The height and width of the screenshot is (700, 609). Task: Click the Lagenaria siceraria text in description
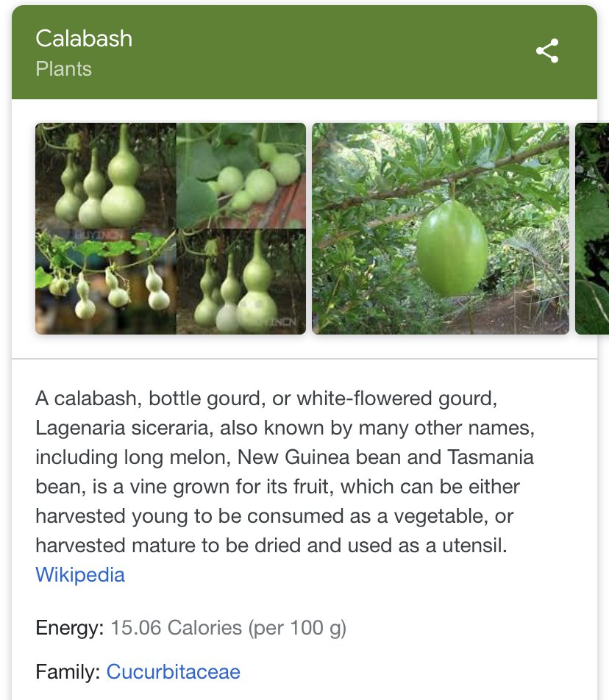coord(124,428)
